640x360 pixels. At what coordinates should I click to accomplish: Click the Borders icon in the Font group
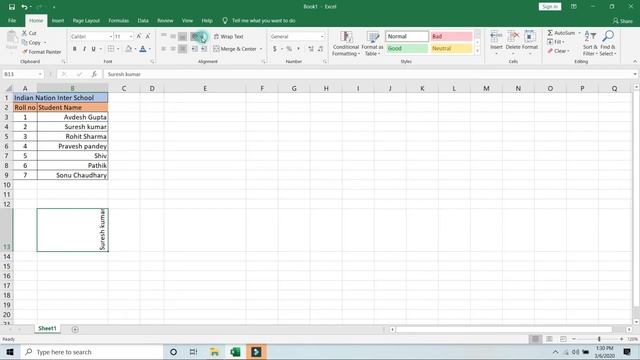pos(111,49)
